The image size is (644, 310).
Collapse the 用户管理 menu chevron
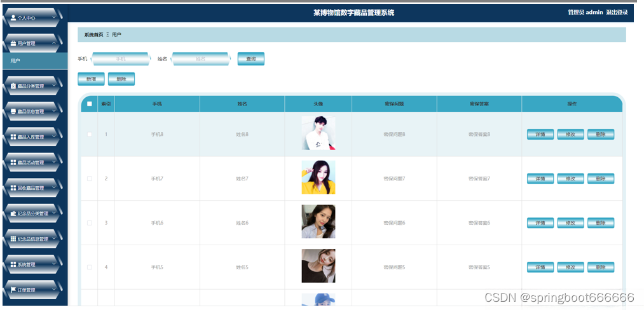[x=54, y=43]
